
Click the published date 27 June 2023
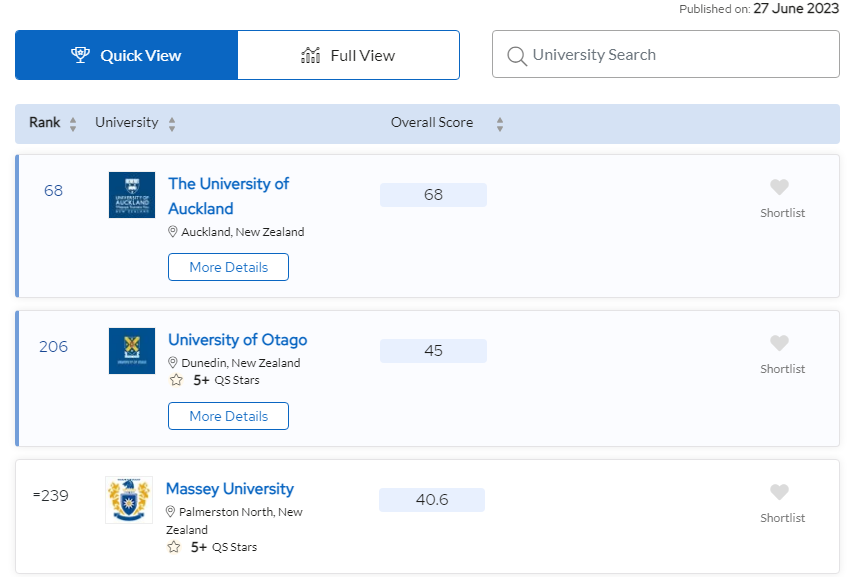(x=796, y=8)
